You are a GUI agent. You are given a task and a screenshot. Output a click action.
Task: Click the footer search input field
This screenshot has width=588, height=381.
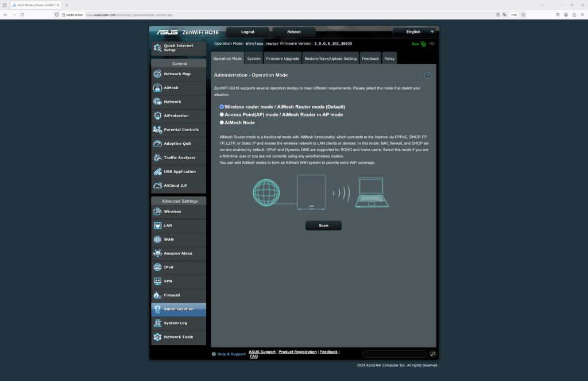tap(394, 354)
